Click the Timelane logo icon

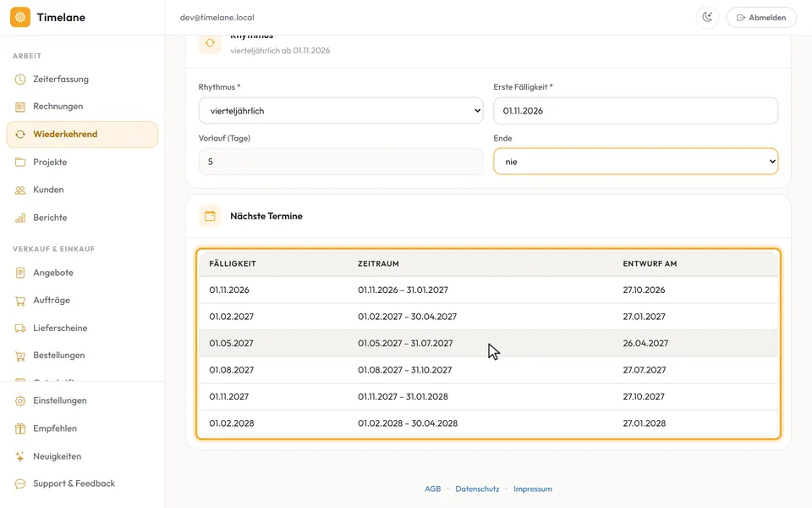point(20,17)
